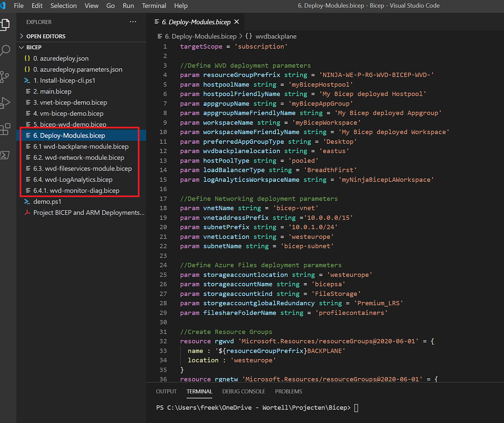Open the Source Control activity icon

coord(4,77)
